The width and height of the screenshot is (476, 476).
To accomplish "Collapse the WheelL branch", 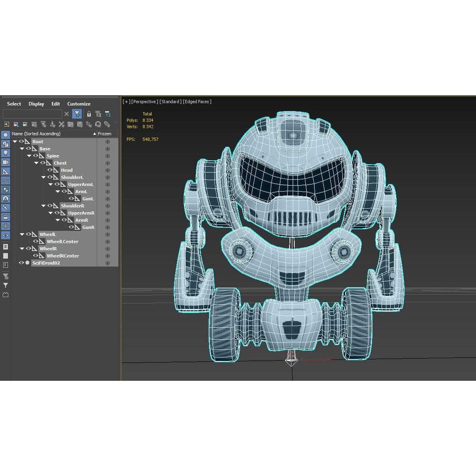I will (x=22, y=234).
